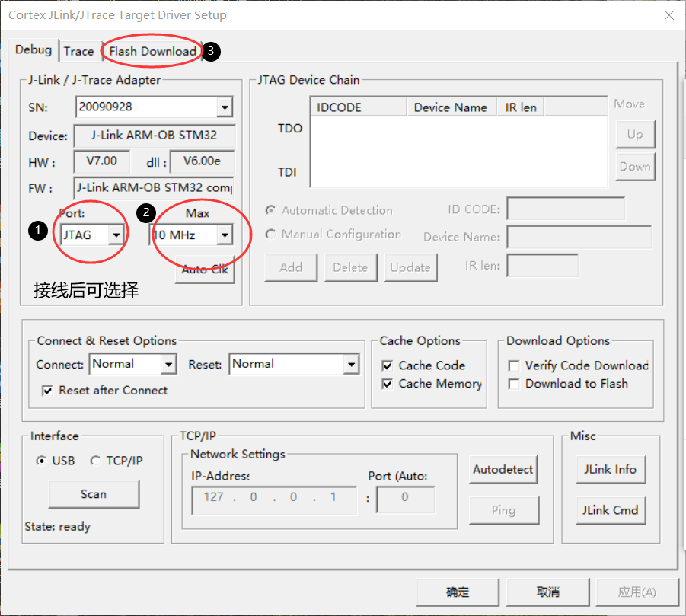686x616 pixels.
Task: Click the Move Down button
Action: tap(635, 167)
